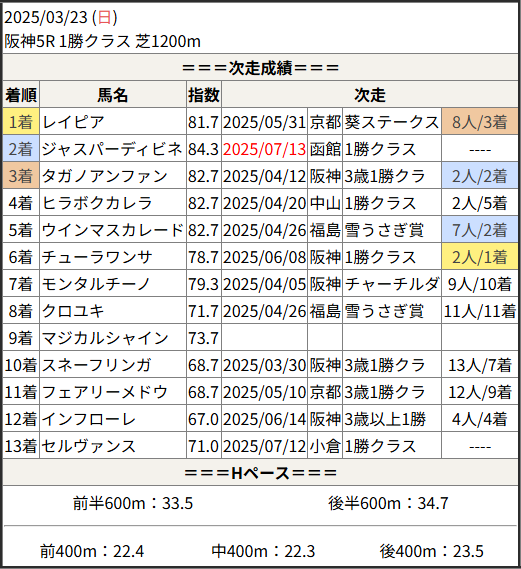Screen dimensions: 521x569
Task: Click race name 雪うさぎ賞 for ウインマスカレード
Action: click(384, 230)
